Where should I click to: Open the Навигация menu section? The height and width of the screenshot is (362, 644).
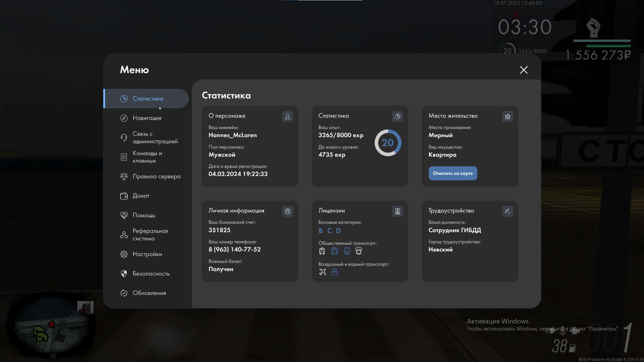(x=147, y=118)
